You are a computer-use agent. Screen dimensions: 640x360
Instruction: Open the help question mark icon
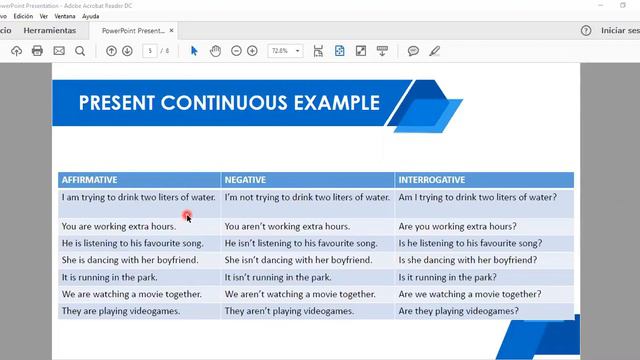click(586, 31)
